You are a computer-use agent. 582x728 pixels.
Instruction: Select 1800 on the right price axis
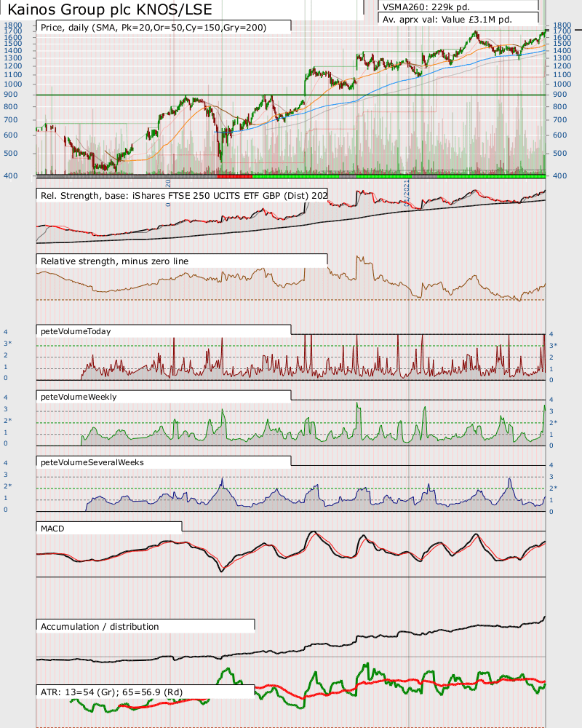(x=562, y=25)
